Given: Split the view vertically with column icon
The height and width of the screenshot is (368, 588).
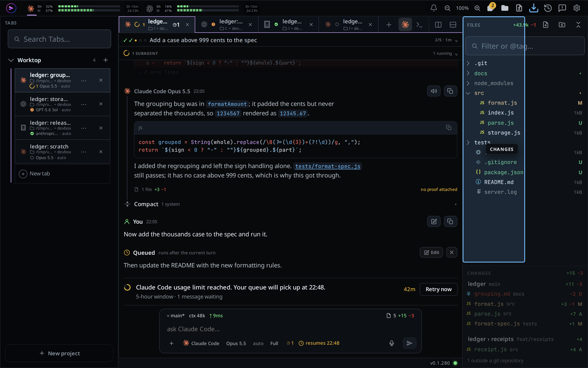Looking at the screenshot, I should [x=438, y=25].
